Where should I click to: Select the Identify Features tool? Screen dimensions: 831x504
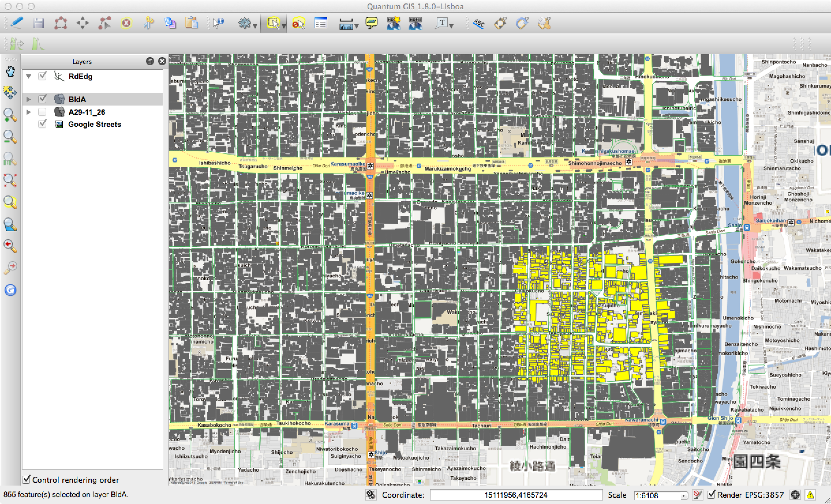(218, 23)
